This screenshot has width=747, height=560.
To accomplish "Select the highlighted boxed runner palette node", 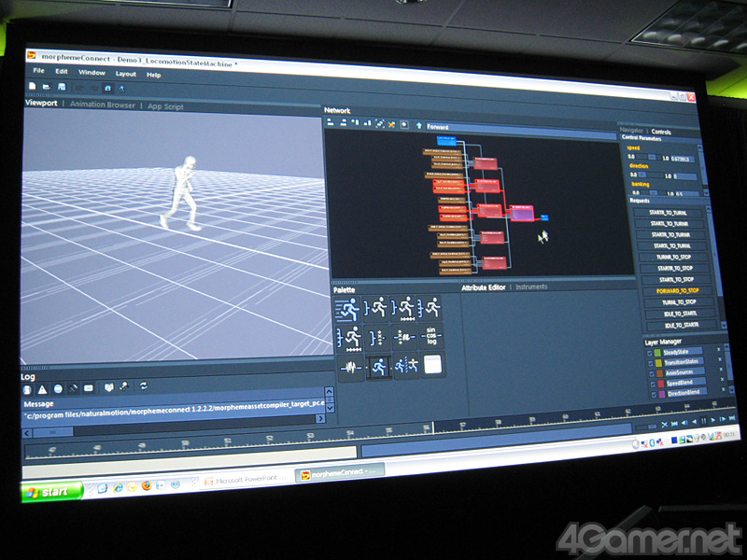I will point(379,367).
